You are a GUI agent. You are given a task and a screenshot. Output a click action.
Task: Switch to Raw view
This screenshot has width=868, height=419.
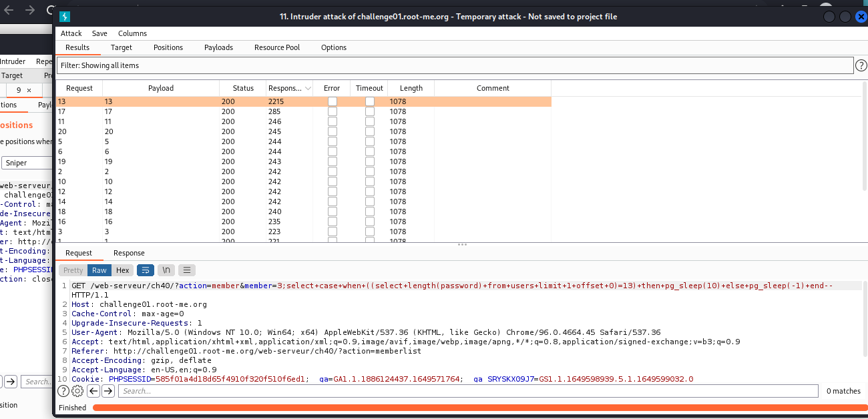(x=99, y=270)
